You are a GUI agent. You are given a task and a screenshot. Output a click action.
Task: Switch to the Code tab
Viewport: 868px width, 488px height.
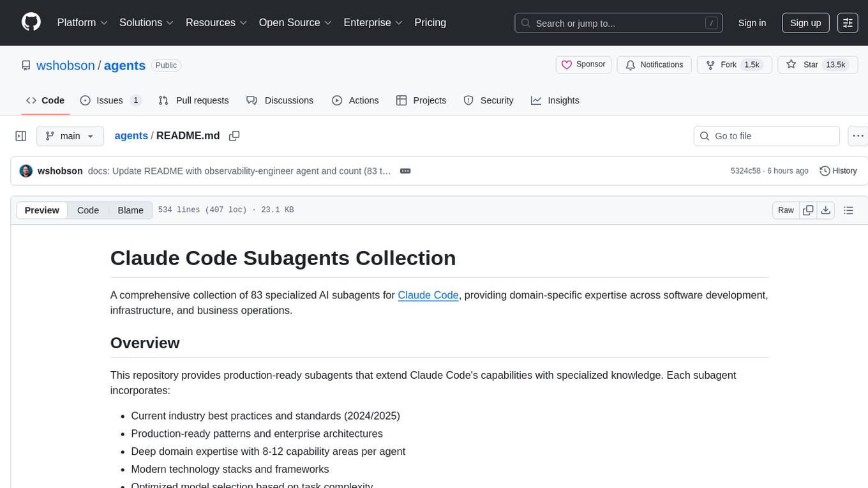click(x=45, y=100)
